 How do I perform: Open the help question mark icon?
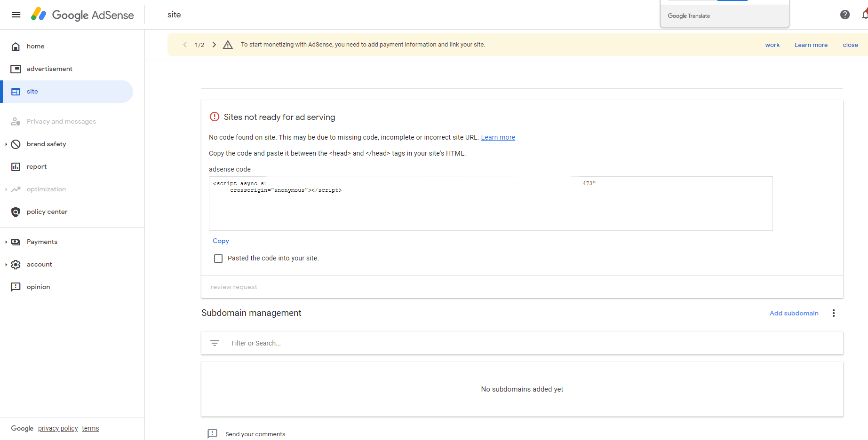845,15
